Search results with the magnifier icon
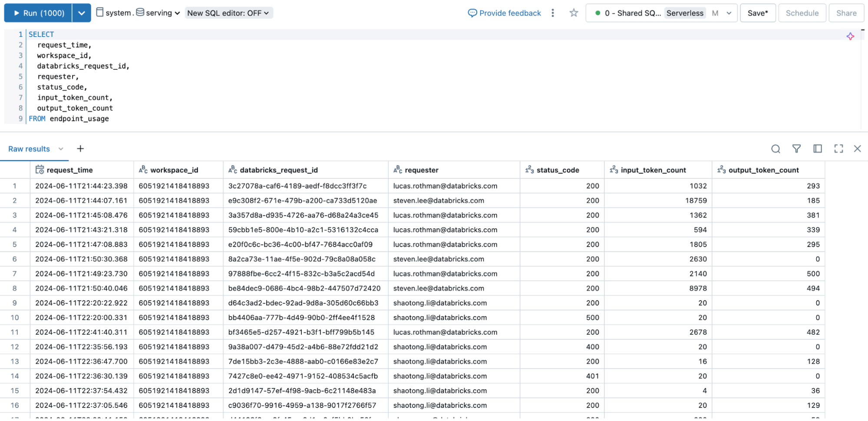The width and height of the screenshot is (868, 421). [x=776, y=149]
